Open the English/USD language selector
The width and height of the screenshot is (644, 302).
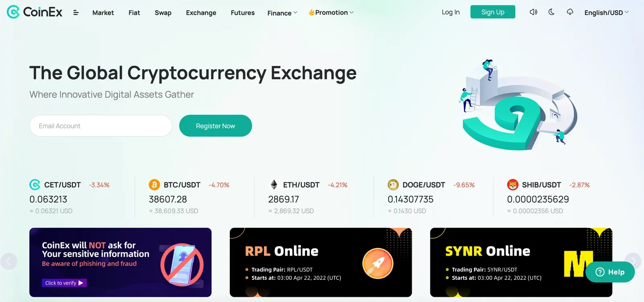[606, 12]
